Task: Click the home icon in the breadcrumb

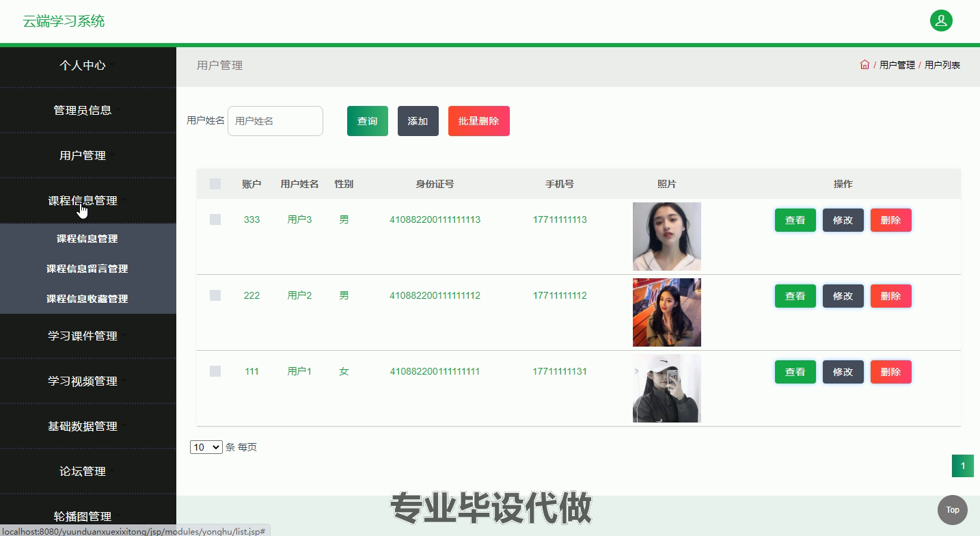Action: (865, 65)
